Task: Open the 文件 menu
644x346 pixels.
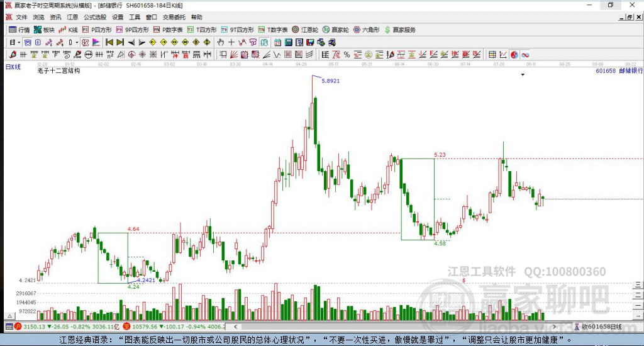Action: coord(21,17)
